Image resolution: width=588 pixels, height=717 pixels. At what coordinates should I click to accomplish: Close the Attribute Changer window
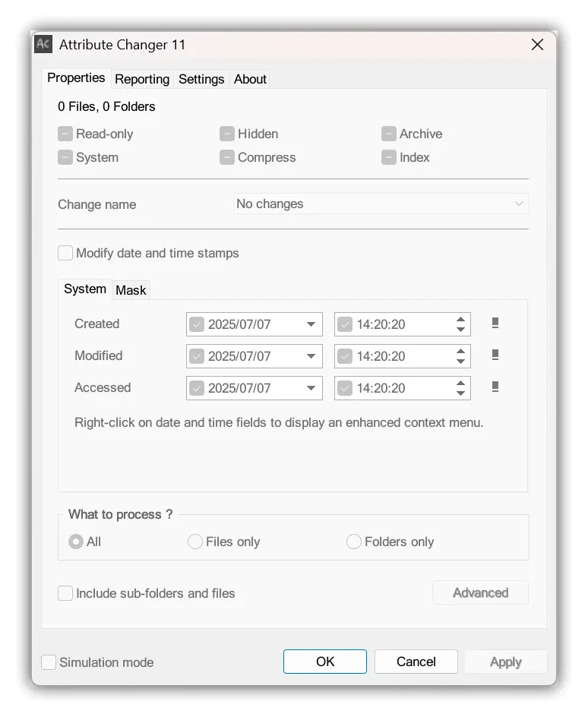coord(537,44)
